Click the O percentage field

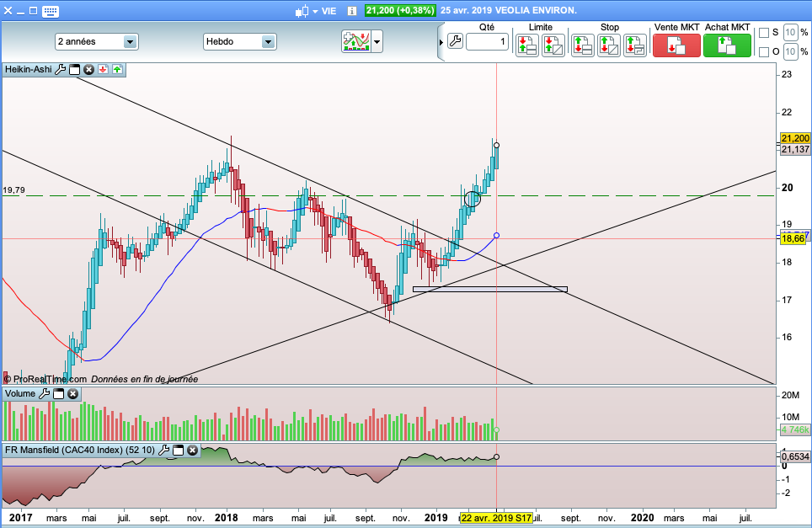click(790, 51)
